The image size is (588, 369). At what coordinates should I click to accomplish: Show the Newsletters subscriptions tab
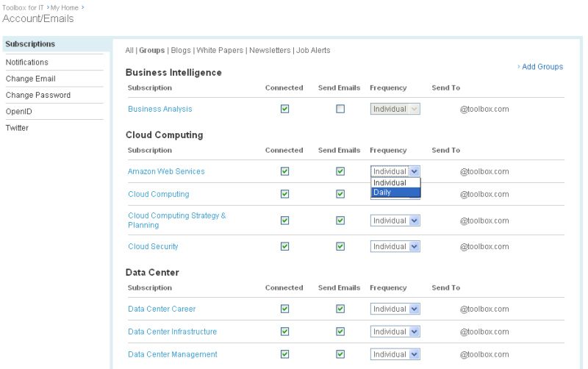tap(270, 51)
